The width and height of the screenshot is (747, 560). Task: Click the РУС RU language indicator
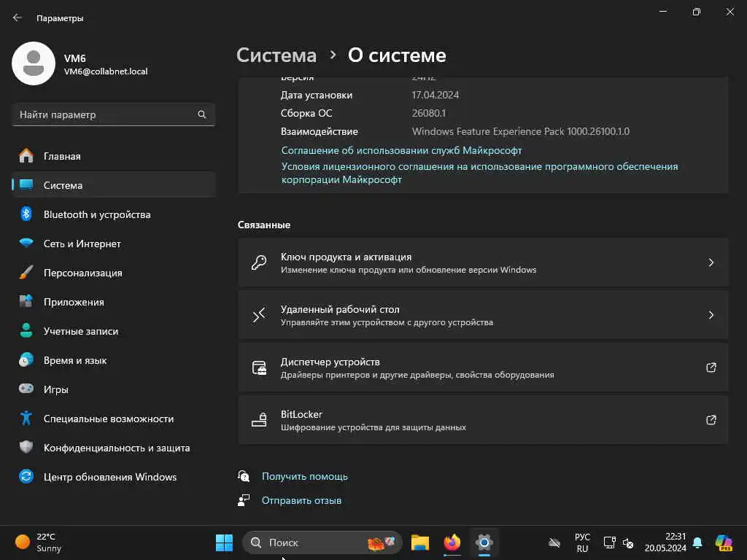(x=582, y=542)
